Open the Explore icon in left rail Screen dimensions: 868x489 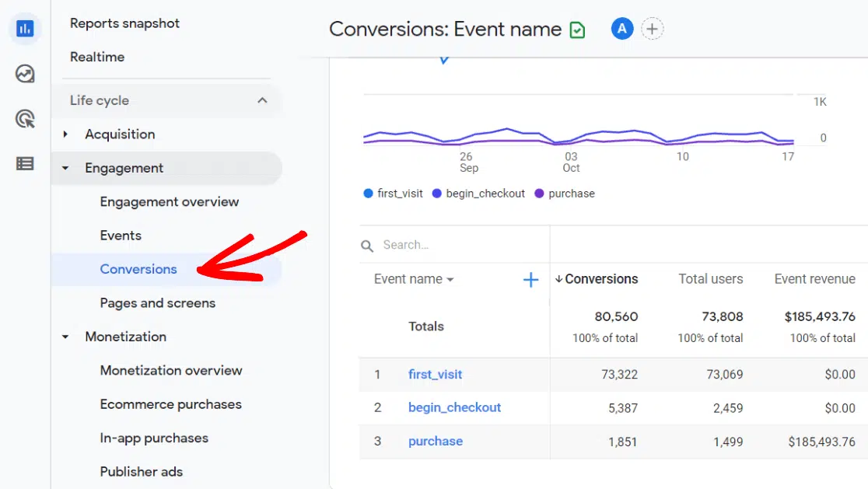tap(25, 74)
